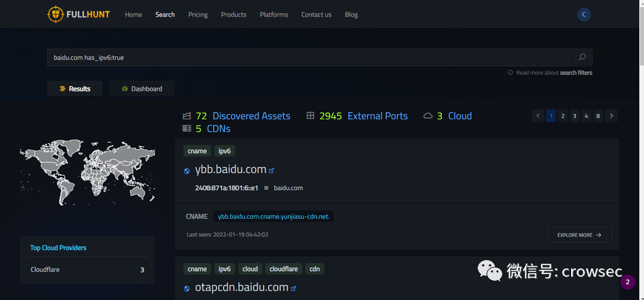The height and width of the screenshot is (300, 644).
Task: Open the Contact us page
Action: pyautogui.click(x=316, y=14)
